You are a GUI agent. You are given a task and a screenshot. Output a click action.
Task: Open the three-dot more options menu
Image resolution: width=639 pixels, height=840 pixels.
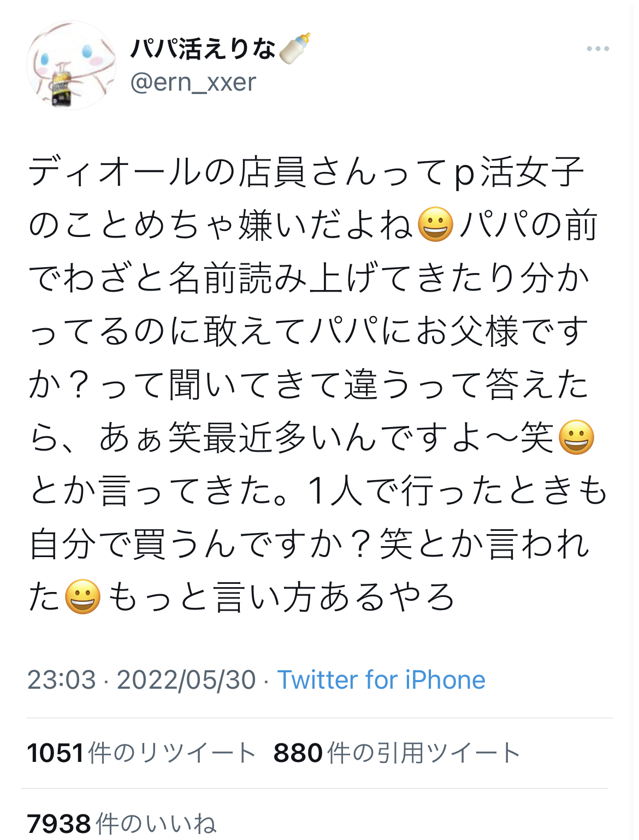[597, 49]
